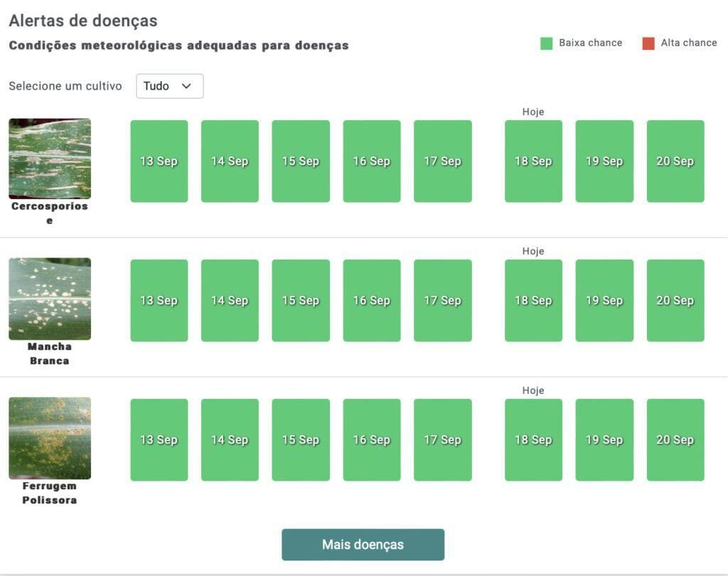Open 16 Sep tile in Ferrugem Polissora row
This screenshot has height=576, width=728.
click(371, 440)
